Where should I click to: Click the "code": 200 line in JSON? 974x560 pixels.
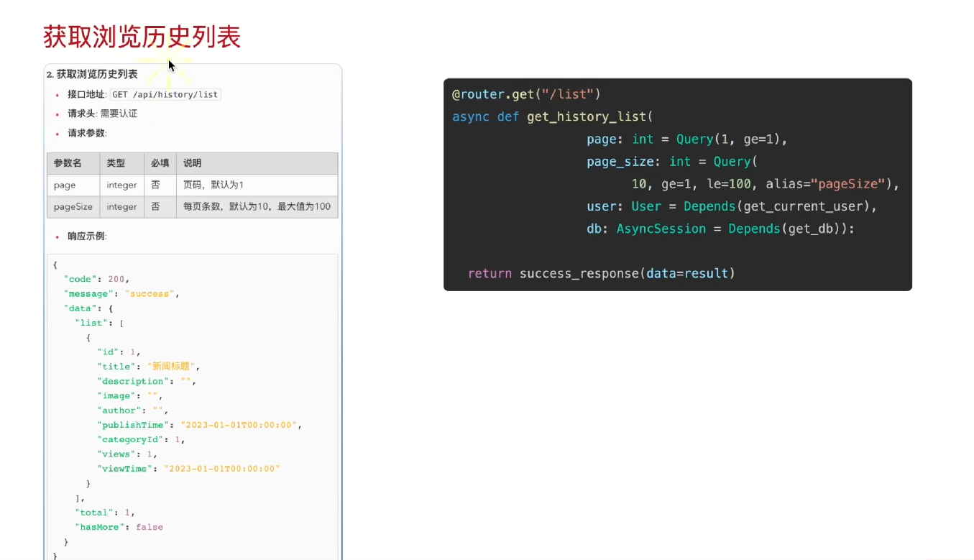coord(97,279)
